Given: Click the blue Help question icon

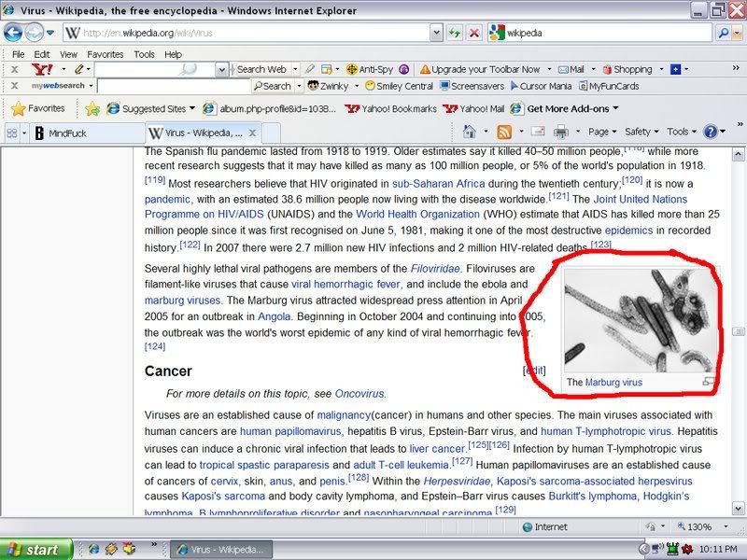Looking at the screenshot, I should (711, 132).
